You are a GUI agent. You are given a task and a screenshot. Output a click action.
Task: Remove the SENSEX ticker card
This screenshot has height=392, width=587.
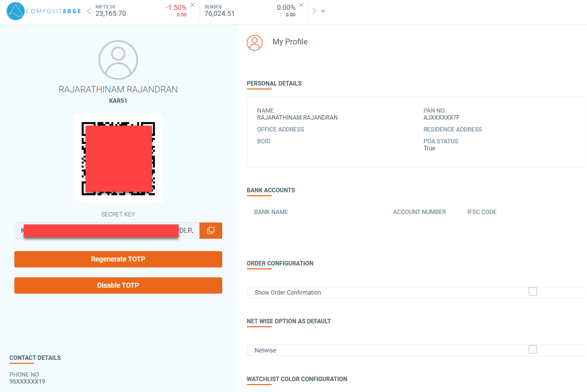click(x=301, y=5)
